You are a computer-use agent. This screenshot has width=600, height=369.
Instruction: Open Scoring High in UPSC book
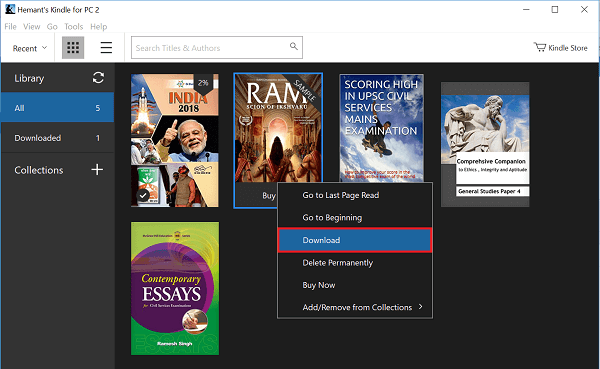click(x=381, y=128)
